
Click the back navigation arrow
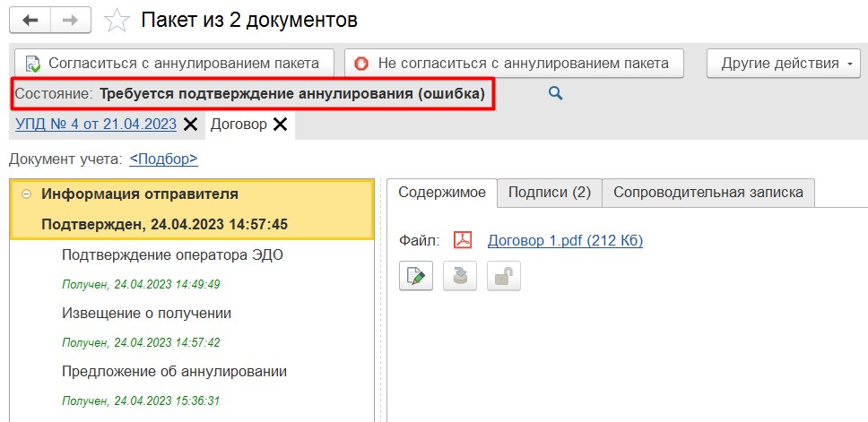pos(31,20)
